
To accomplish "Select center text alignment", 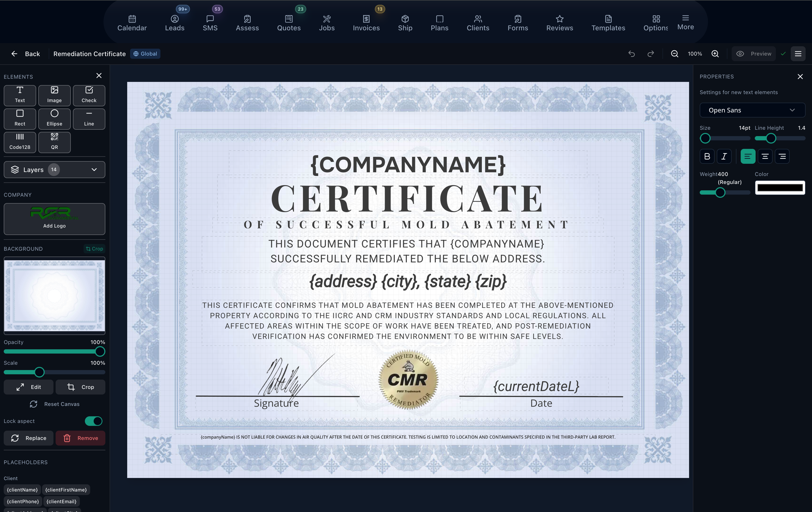I will click(765, 156).
